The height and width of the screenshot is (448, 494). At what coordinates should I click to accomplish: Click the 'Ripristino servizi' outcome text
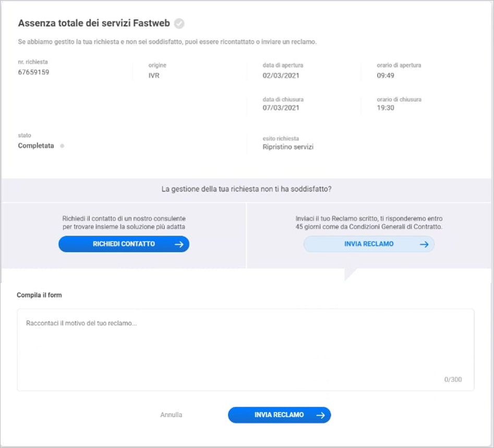tap(288, 147)
